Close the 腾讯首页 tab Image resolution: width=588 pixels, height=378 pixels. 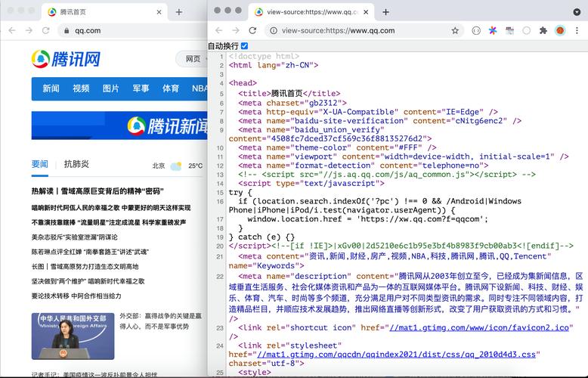pos(159,12)
